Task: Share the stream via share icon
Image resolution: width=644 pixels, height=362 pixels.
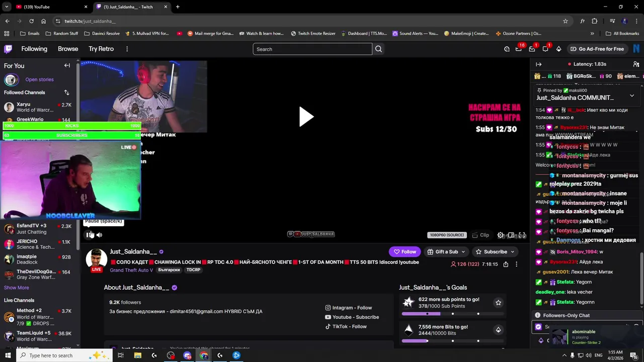Action: pyautogui.click(x=506, y=264)
